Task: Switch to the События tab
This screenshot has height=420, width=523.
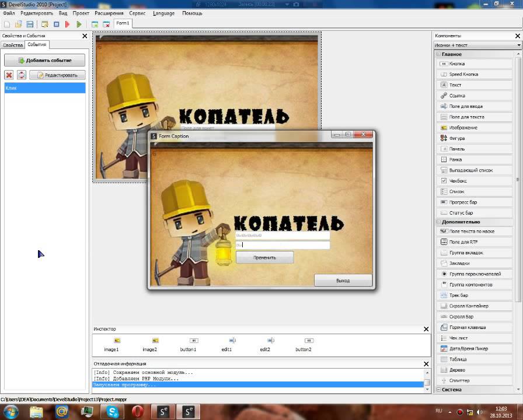Action: [x=37, y=44]
